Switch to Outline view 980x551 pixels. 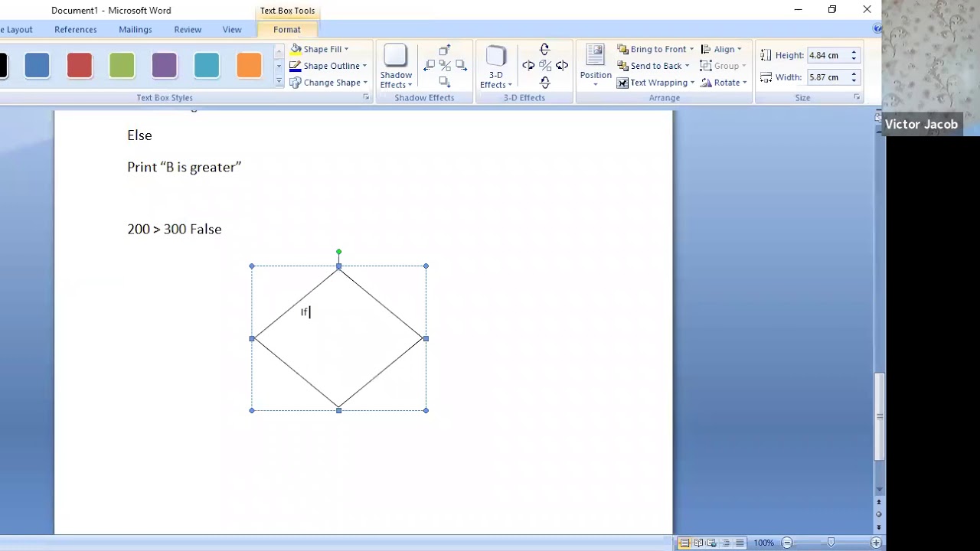point(726,543)
